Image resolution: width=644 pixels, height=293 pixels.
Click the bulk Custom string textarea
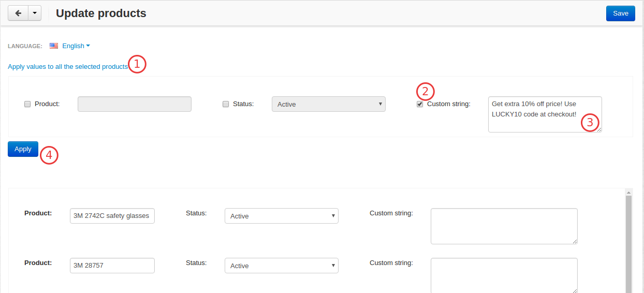[545, 114]
